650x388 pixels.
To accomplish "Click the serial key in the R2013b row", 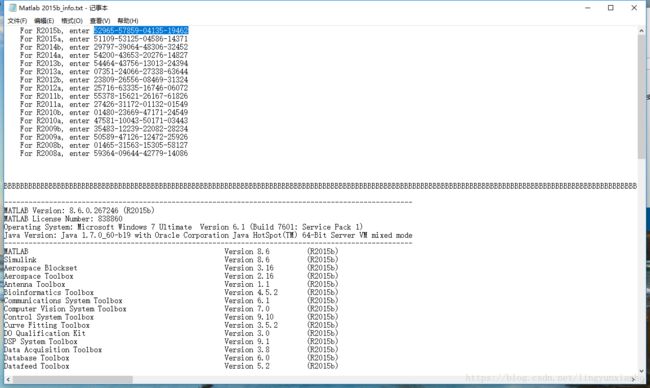I will (x=141, y=63).
